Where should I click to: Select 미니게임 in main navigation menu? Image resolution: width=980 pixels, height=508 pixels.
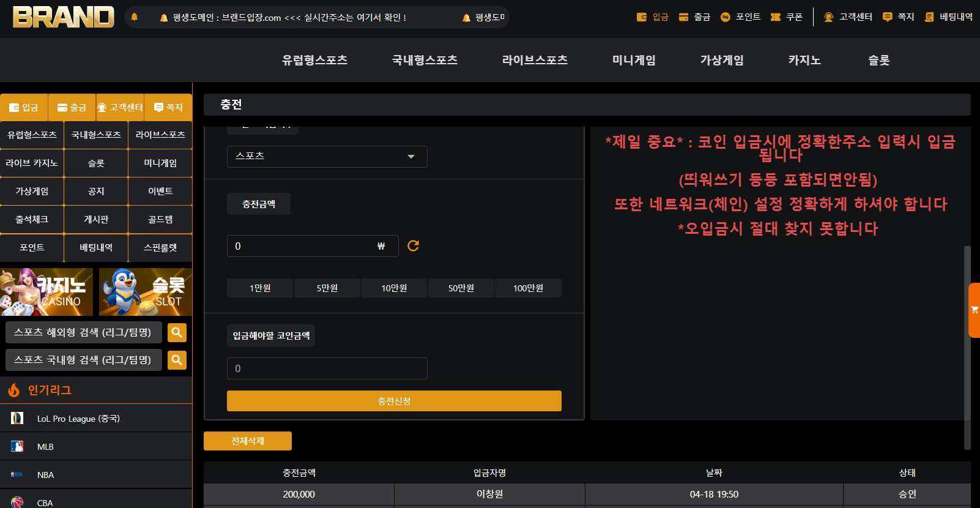(x=634, y=60)
